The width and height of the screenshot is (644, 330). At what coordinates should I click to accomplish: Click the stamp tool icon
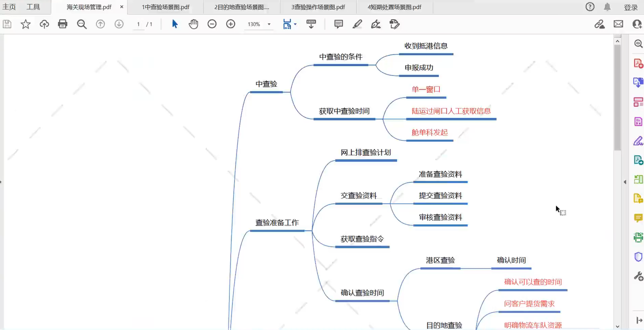[x=395, y=24]
